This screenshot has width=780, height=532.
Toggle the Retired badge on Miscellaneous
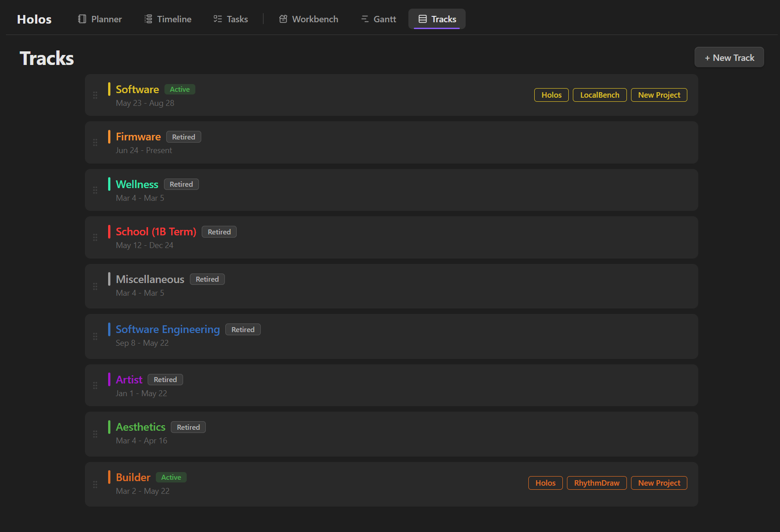207,279
